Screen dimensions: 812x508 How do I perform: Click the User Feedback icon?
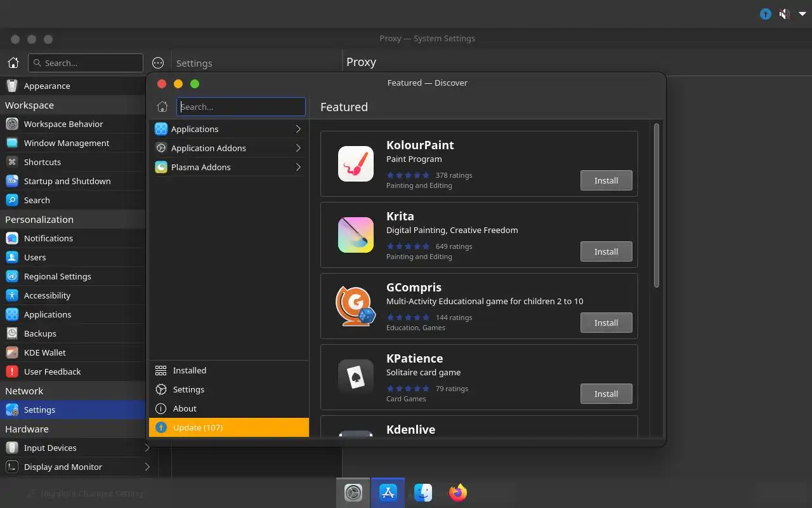[x=12, y=371]
